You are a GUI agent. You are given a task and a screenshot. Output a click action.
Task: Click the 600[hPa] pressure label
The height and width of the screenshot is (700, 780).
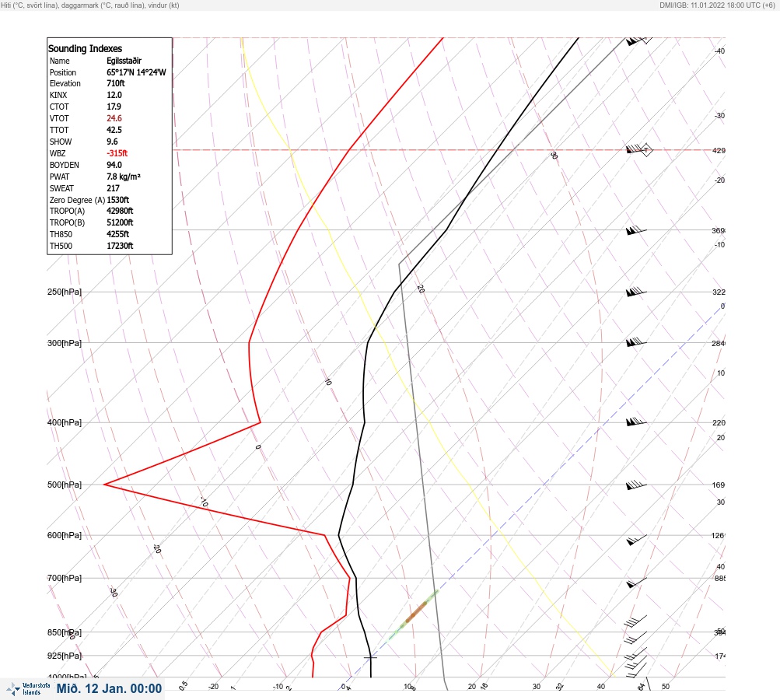click(x=65, y=535)
